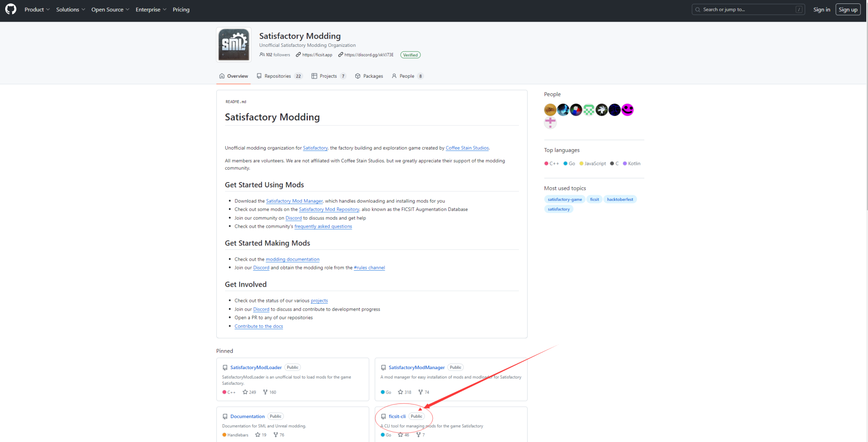Click the fork icon on Documentation card
The height and width of the screenshot is (442, 868).
click(x=276, y=435)
